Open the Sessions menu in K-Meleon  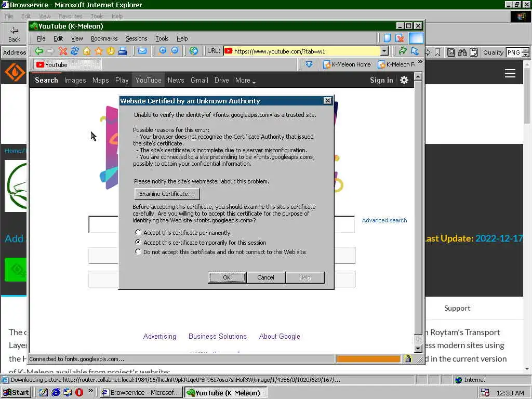[137, 38]
